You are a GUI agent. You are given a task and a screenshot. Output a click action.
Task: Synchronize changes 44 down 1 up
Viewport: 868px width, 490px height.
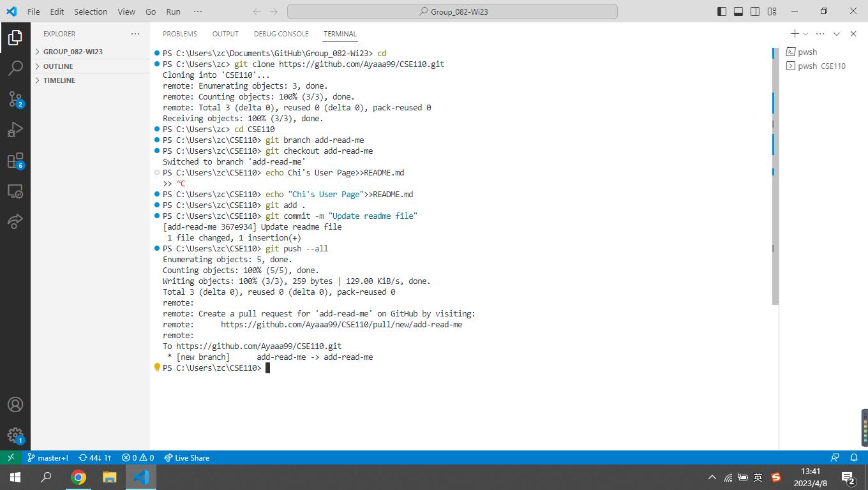click(95, 457)
